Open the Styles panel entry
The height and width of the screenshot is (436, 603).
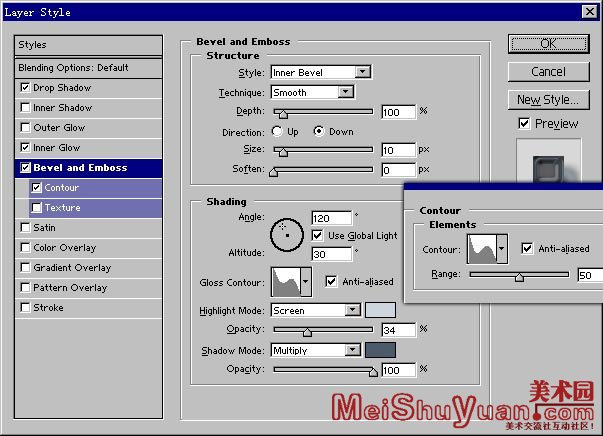(x=88, y=45)
